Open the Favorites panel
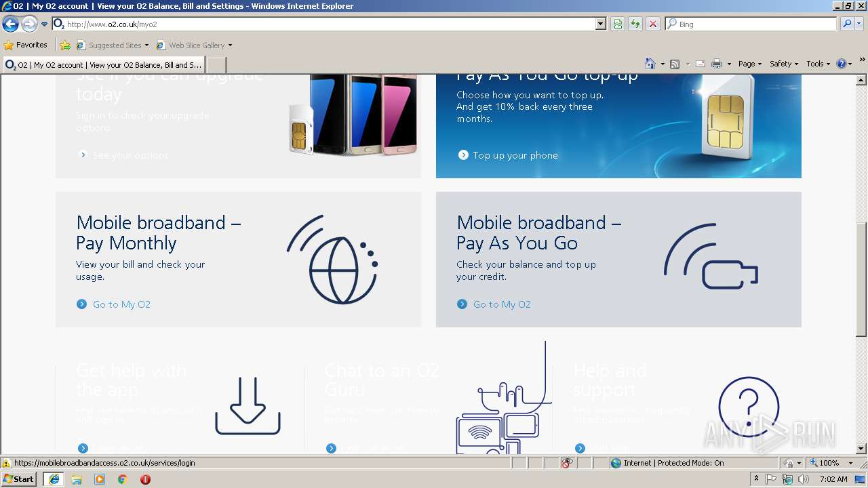Screen dimensions: 868x488 point(26,45)
